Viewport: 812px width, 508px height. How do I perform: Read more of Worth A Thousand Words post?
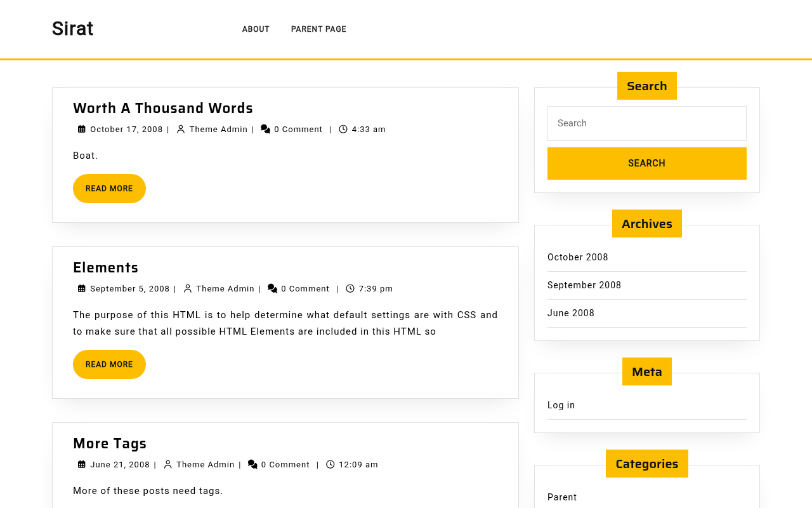pos(109,189)
